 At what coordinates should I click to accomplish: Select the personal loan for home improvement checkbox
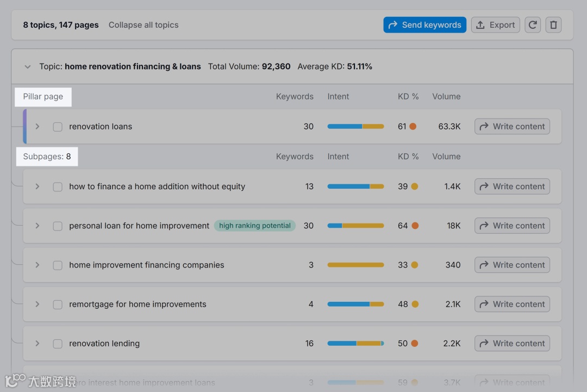(x=58, y=226)
